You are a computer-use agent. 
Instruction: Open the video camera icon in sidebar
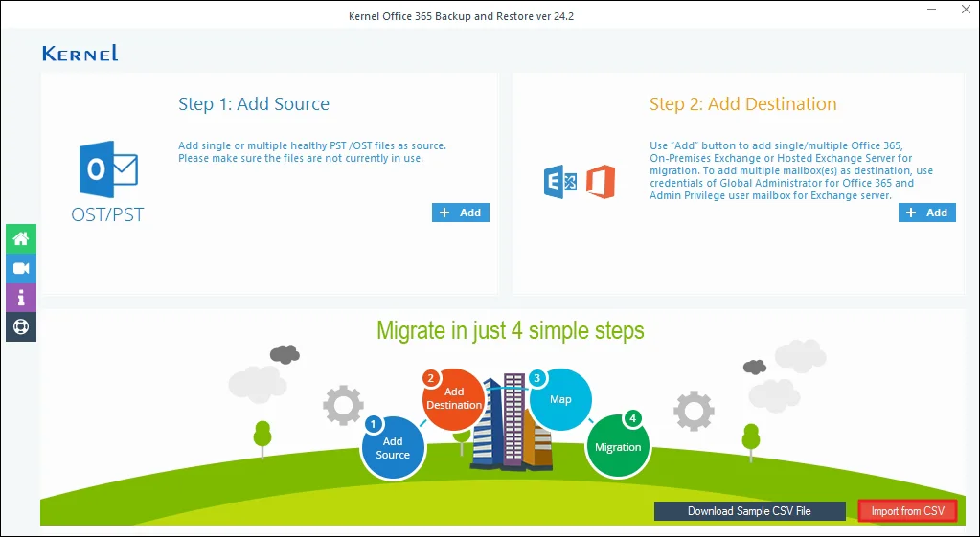click(x=21, y=268)
